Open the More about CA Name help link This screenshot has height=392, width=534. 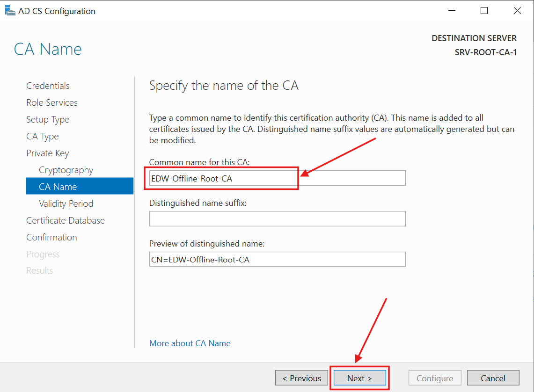click(x=190, y=343)
